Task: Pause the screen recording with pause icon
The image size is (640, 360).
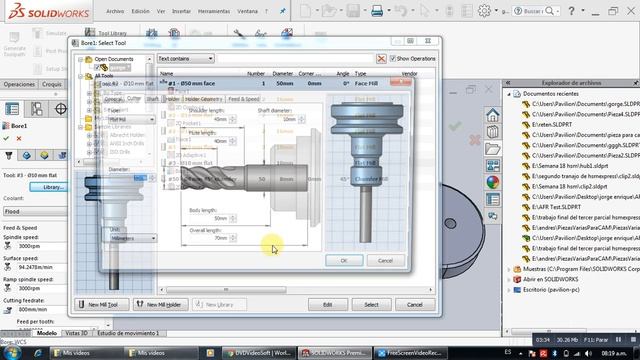Action: point(618,339)
